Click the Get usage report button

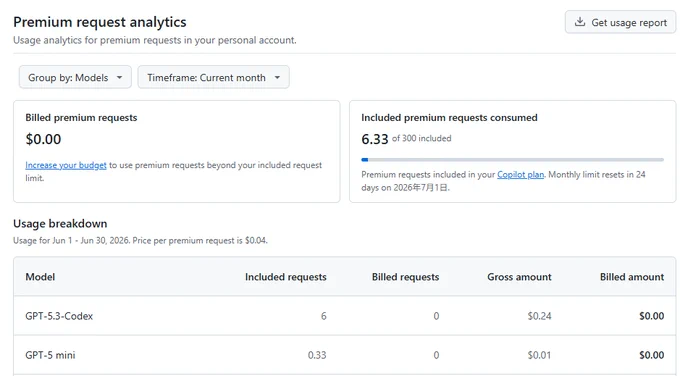620,22
